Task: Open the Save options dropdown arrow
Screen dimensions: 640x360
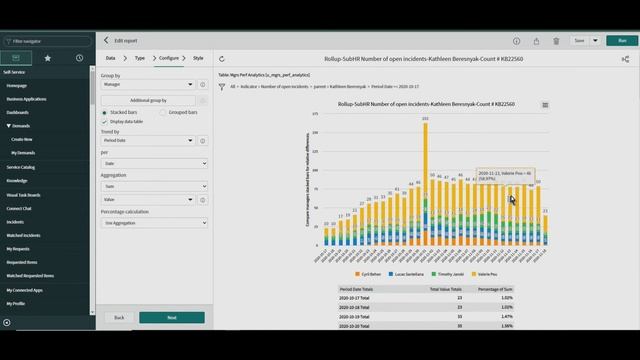Action: (x=595, y=40)
